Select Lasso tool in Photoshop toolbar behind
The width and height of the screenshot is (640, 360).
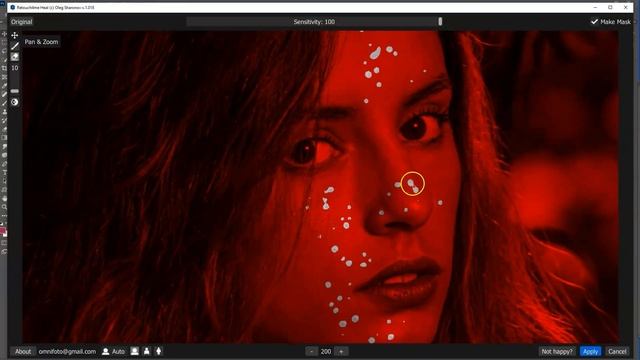click(x=4, y=51)
